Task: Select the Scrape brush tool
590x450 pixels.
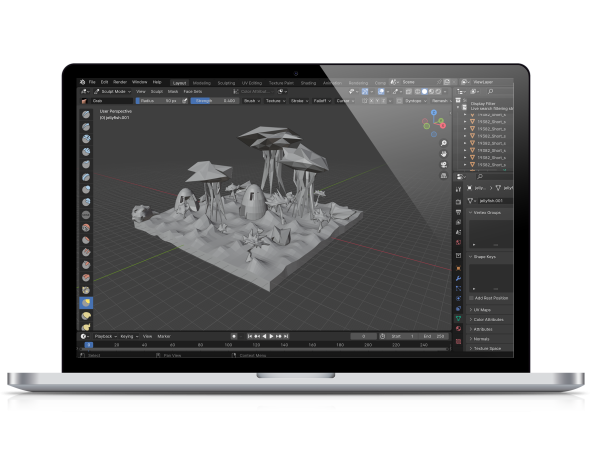Action: coord(86,265)
